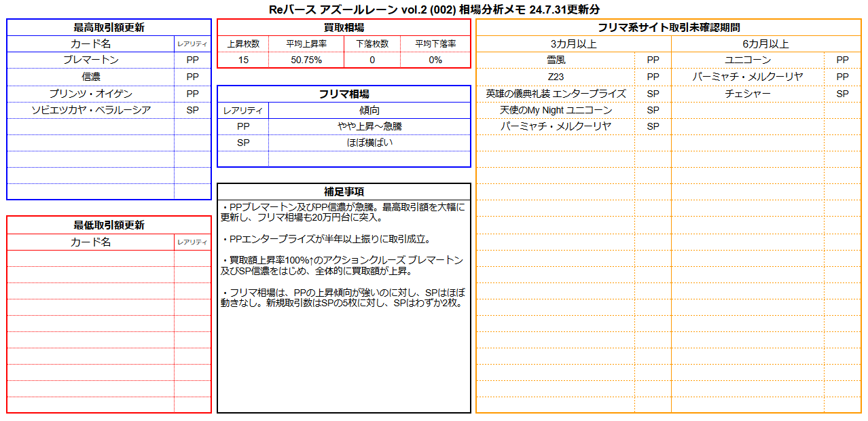This screenshot has height=421, width=868.
Task: Select PP rarity in the プリンツ・オイゲン row
Action: 193,93
